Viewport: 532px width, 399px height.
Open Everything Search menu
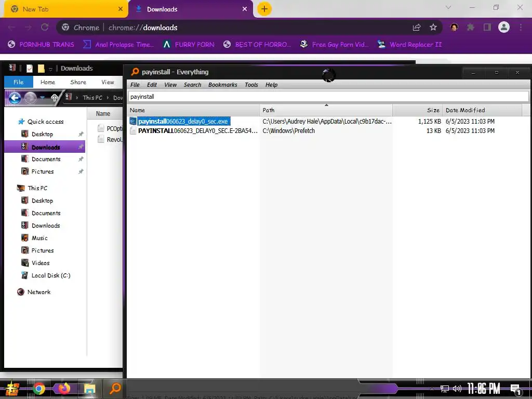coord(192,85)
